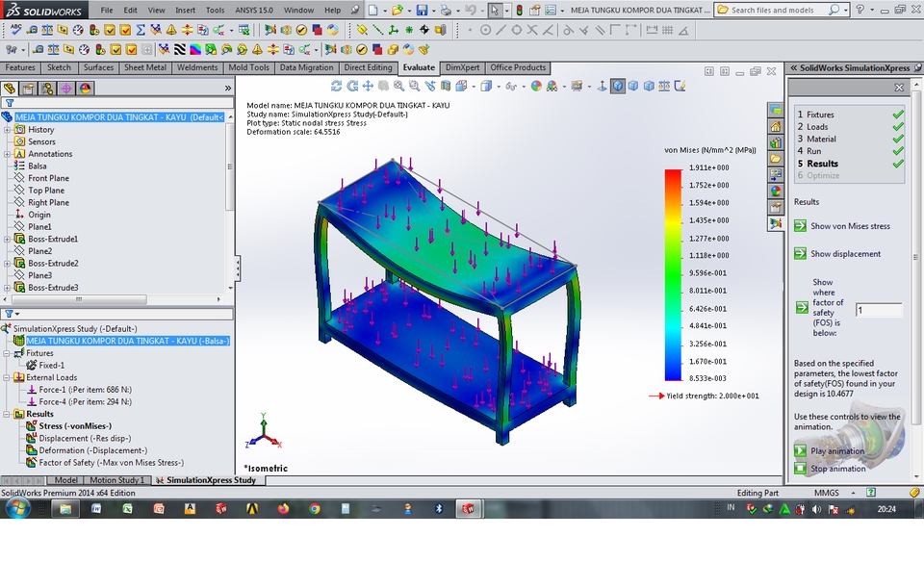Expand the History folder in the feature tree
The height and width of the screenshot is (562, 924).
[7, 129]
